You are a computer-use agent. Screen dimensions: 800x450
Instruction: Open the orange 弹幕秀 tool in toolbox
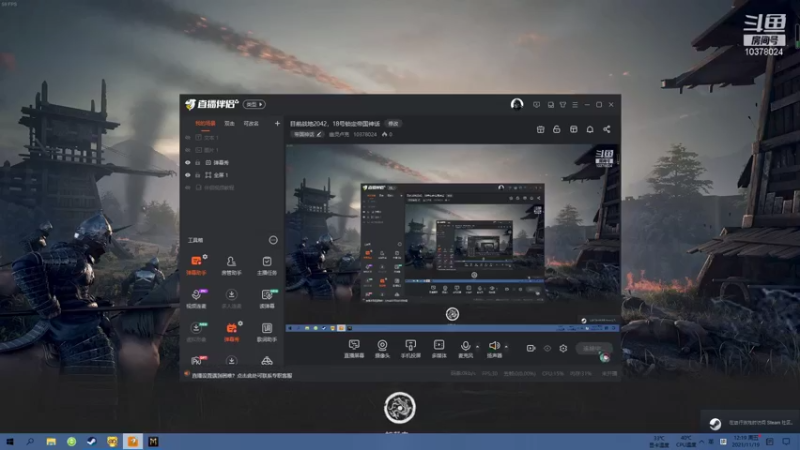coord(231,332)
